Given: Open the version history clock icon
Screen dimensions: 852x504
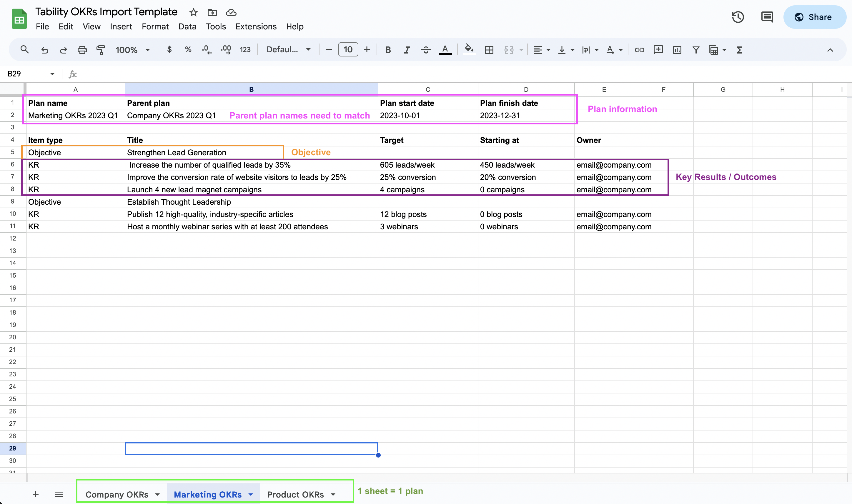Looking at the screenshot, I should (x=738, y=17).
